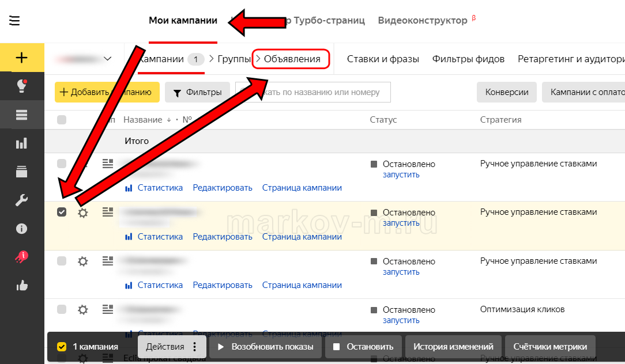The image size is (625, 364).
Task: Toggle the select-all checkbox in table header
Action: [x=62, y=120]
